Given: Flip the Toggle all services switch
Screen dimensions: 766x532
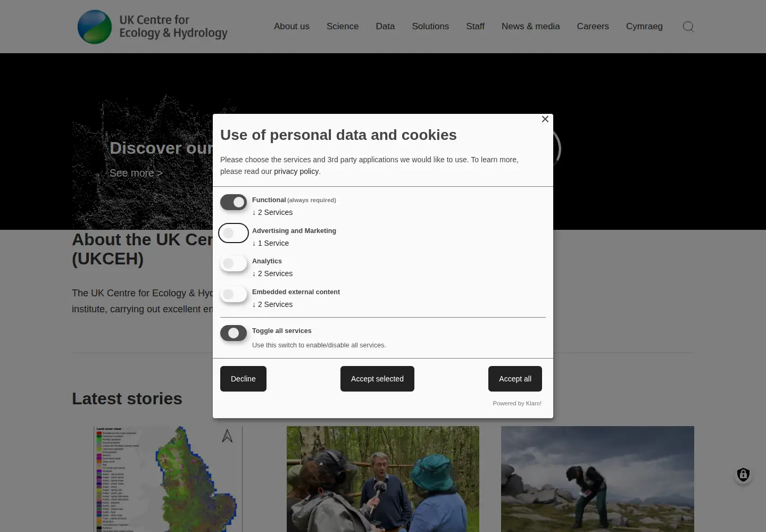Looking at the screenshot, I should coord(234,333).
